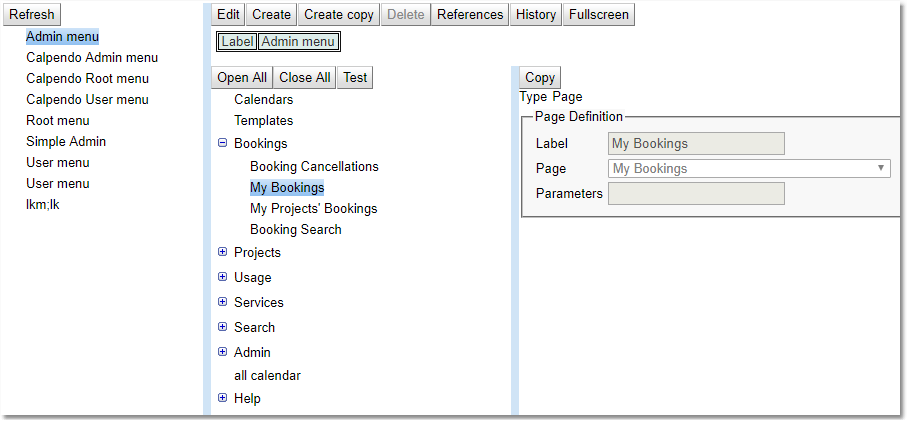Click the Refresh button
The height and width of the screenshot is (422, 907).
pos(31,14)
